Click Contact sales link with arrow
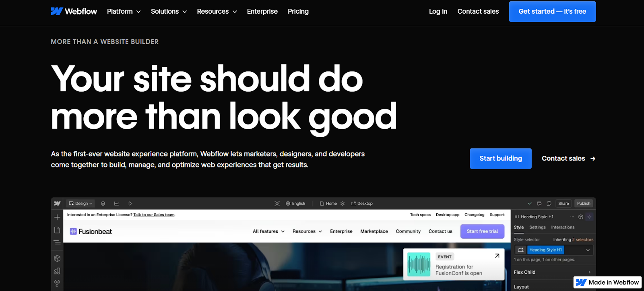The height and width of the screenshot is (291, 644). (569, 159)
